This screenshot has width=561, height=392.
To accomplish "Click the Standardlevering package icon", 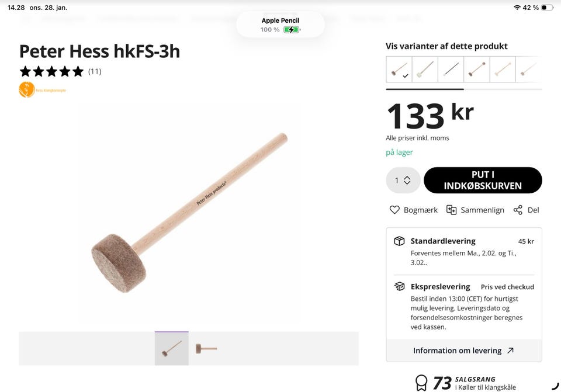I will [400, 241].
